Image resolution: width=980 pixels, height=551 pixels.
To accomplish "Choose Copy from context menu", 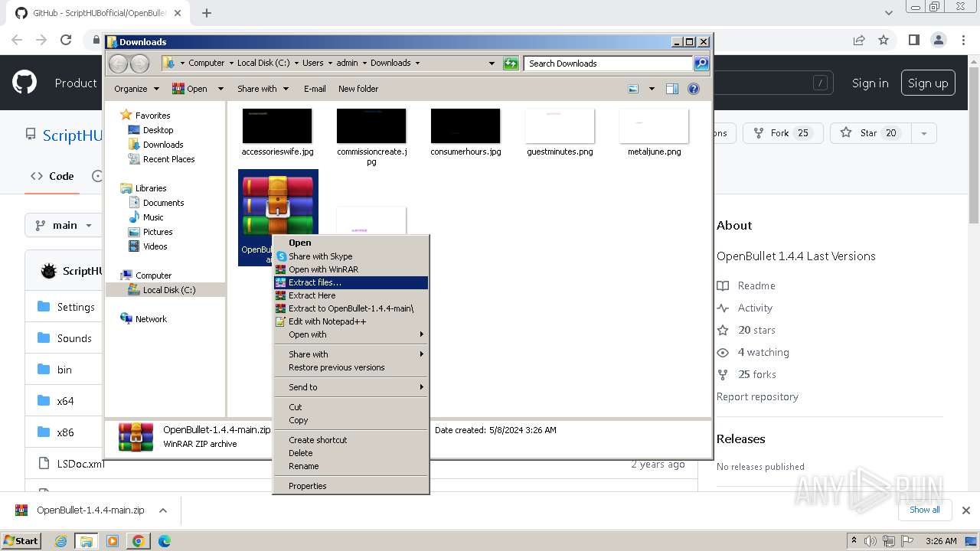I will click(x=351, y=420).
